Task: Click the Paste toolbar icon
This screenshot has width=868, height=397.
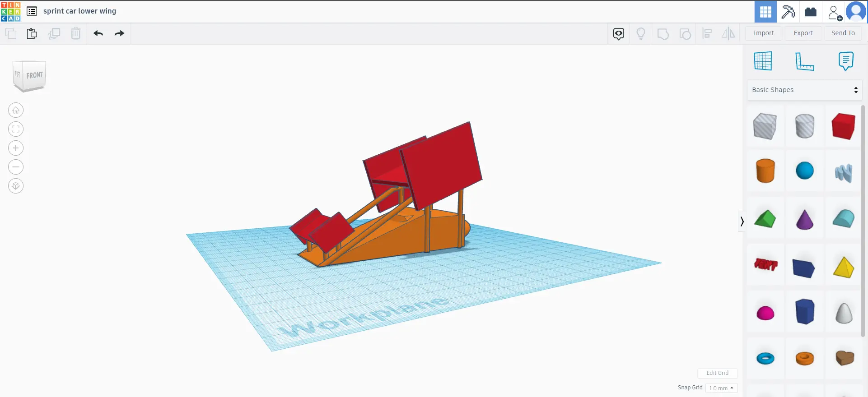Action: [32, 34]
